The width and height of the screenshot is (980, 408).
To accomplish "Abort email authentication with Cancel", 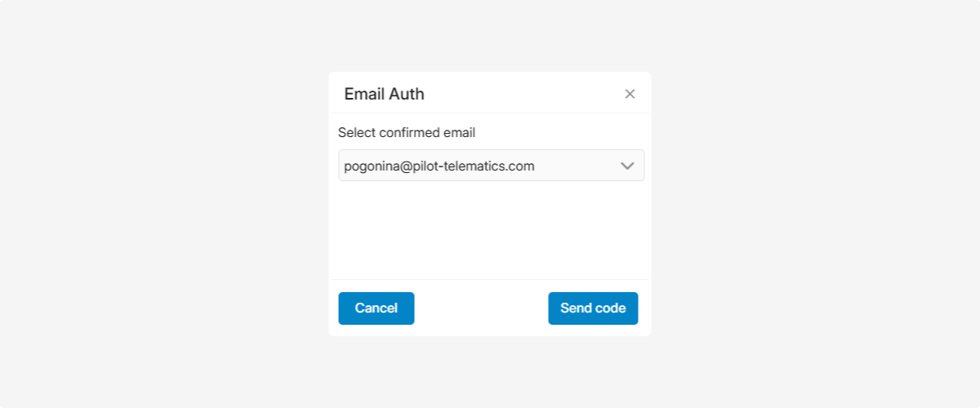I will [x=376, y=308].
